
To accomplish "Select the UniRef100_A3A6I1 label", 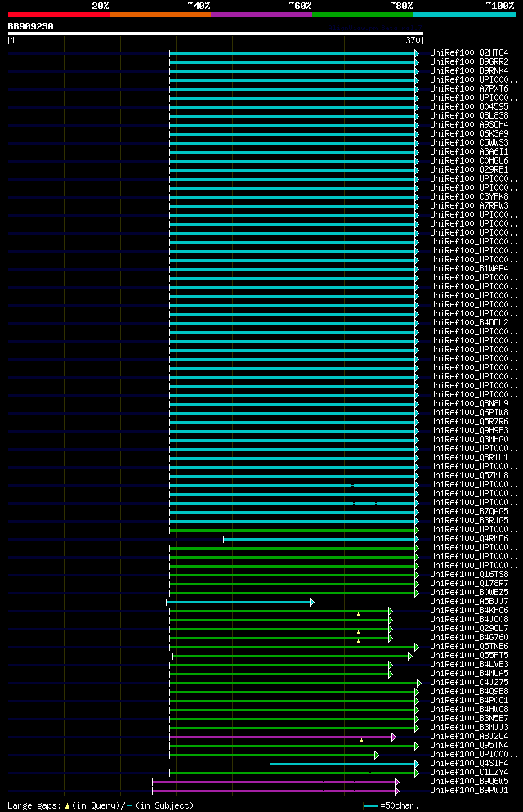I will coord(469,152).
